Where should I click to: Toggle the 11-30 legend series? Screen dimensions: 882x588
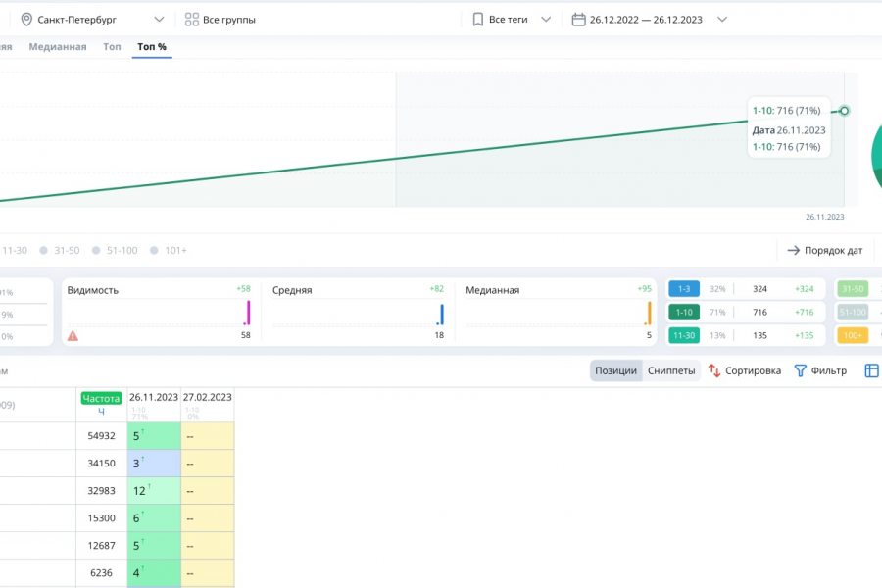pos(15,251)
